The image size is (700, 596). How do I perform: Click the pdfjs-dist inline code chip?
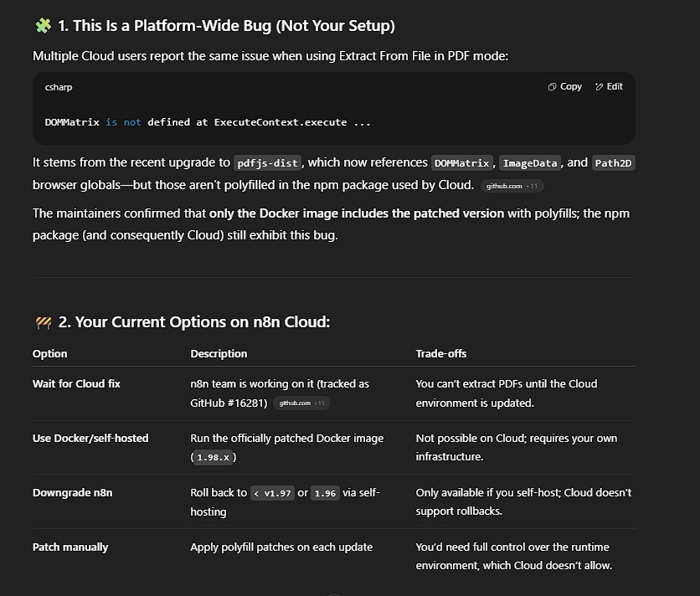pyautogui.click(x=268, y=162)
